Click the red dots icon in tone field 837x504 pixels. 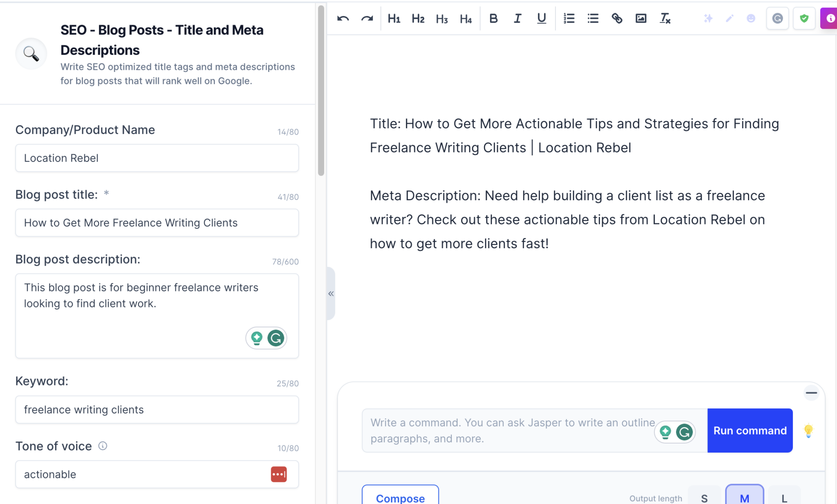279,474
